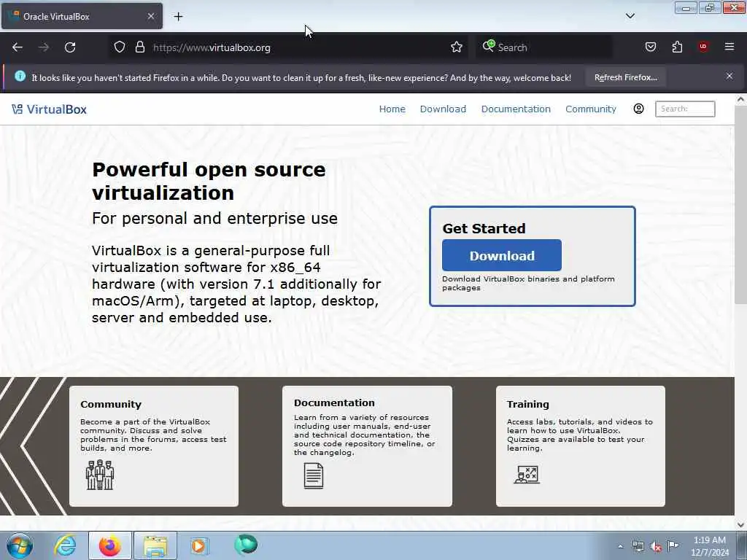
Task: Select the Oracle VirtualBox tab
Action: click(82, 16)
